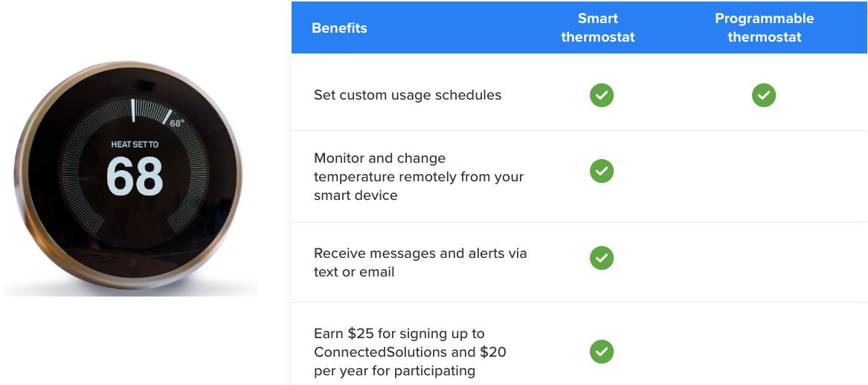Image resolution: width=868 pixels, height=385 pixels.
Task: Click Programmable thermostat checkmark for custom schedules
Action: point(763,95)
